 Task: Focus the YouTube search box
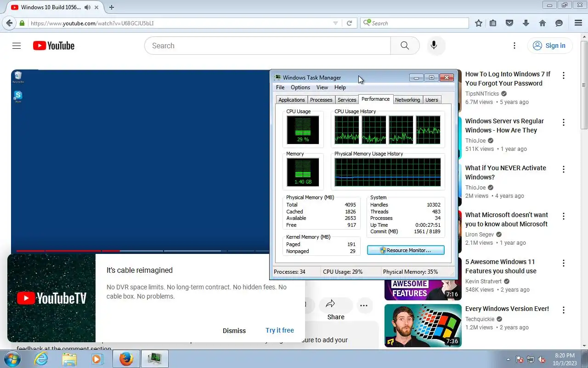coord(267,46)
